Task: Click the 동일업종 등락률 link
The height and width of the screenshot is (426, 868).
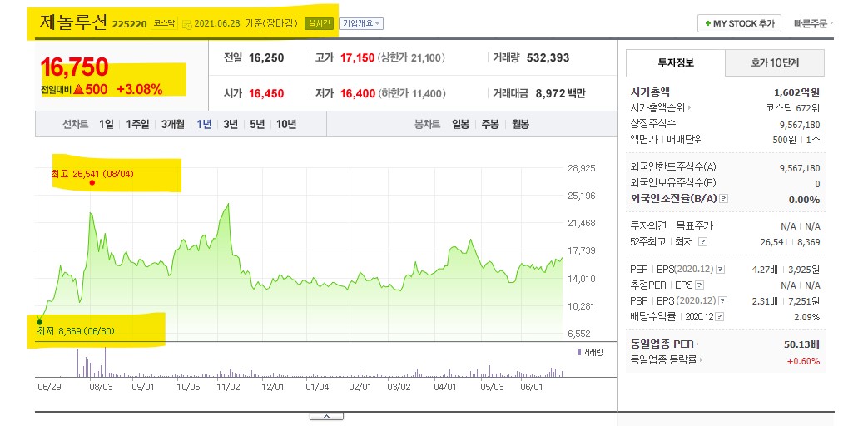Action: pos(663,360)
